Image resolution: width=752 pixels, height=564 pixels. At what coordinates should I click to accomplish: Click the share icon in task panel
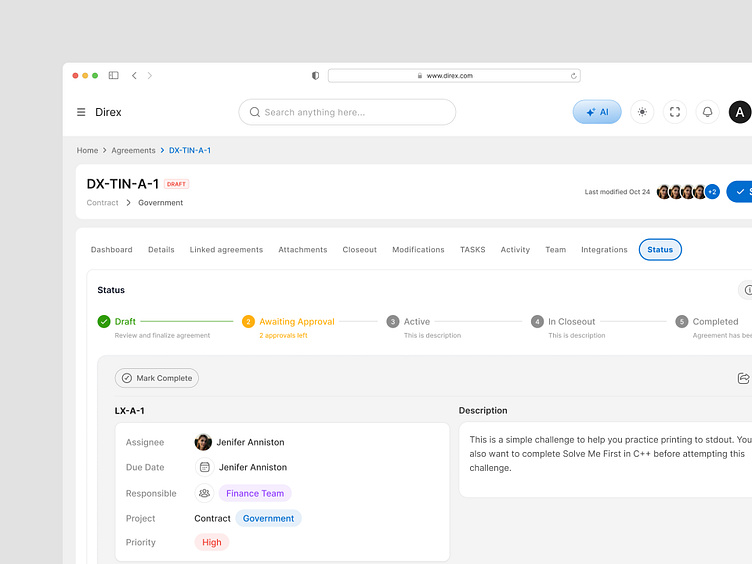(x=743, y=378)
